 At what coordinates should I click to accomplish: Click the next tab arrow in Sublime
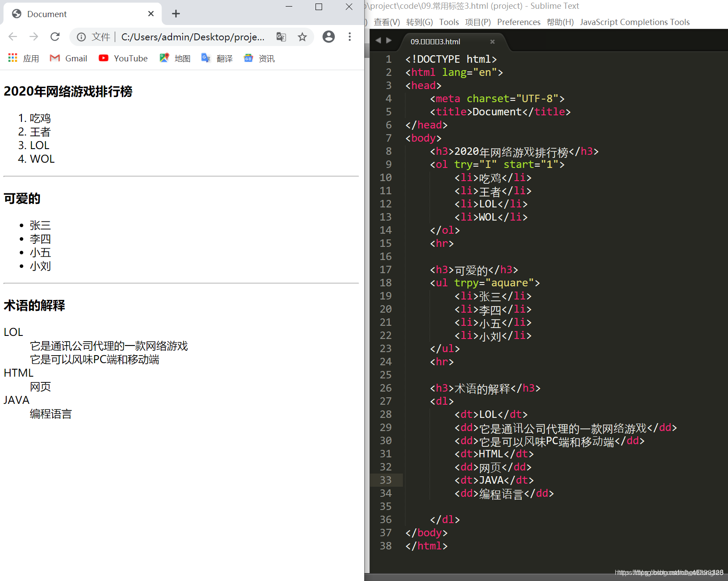[389, 40]
